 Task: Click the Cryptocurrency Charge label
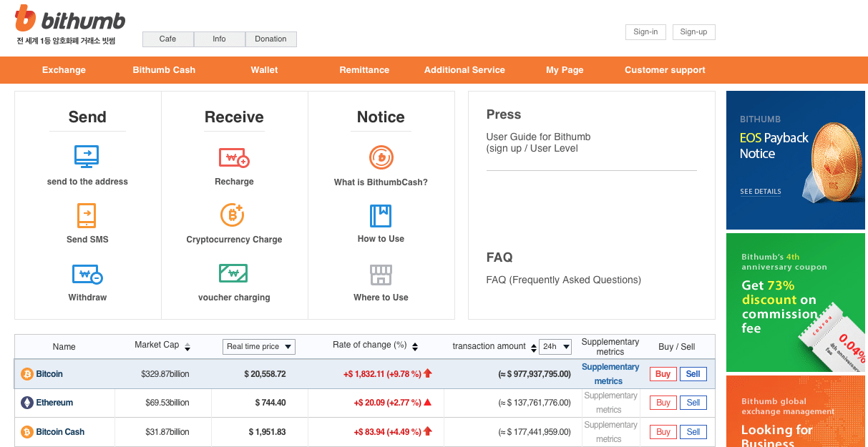[234, 240]
